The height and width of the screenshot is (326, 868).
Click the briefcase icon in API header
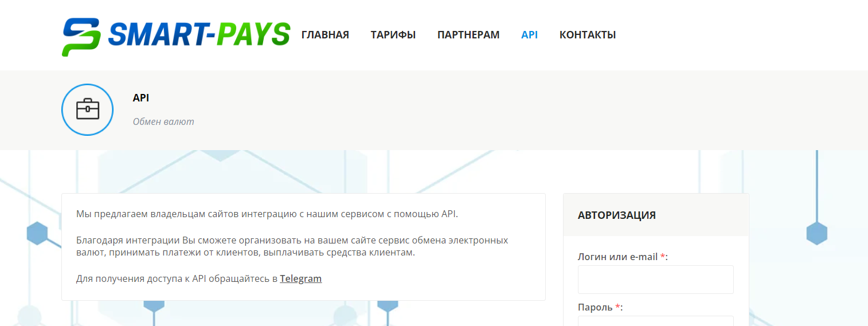88,109
